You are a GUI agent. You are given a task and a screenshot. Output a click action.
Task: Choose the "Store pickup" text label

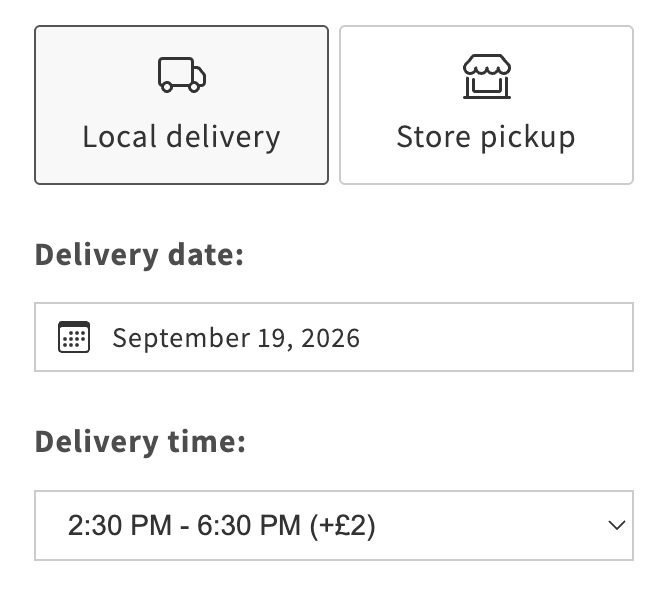[x=486, y=137]
